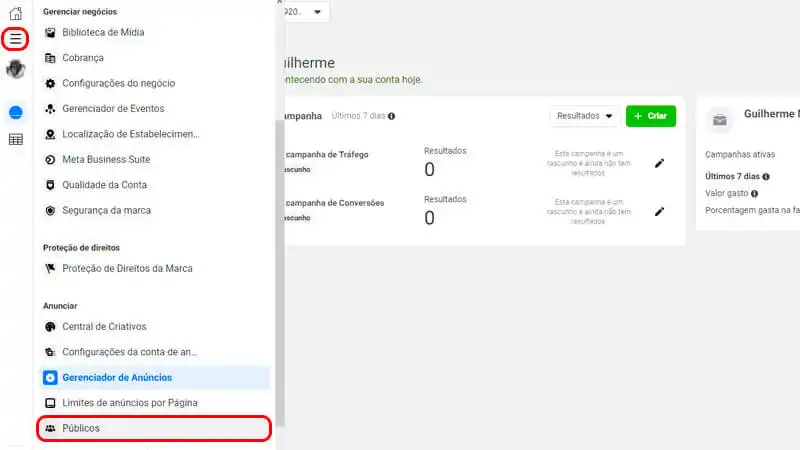This screenshot has height=450, width=800.
Task: Click the Gerenciador de Eventos icon
Action: 50,109
